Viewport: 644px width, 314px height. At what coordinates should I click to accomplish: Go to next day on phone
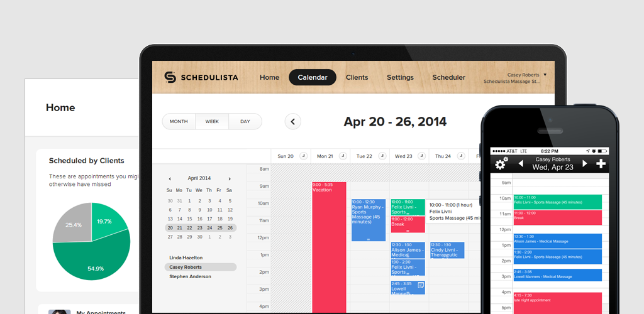(585, 163)
